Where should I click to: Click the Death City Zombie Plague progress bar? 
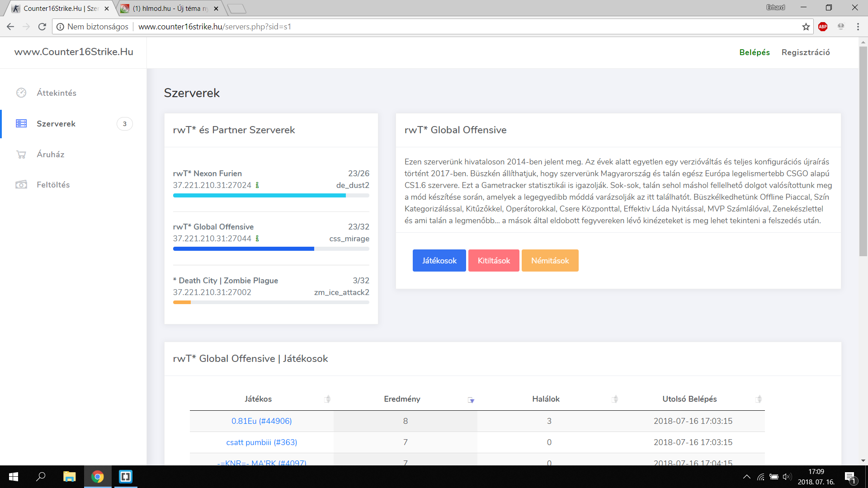pos(271,302)
